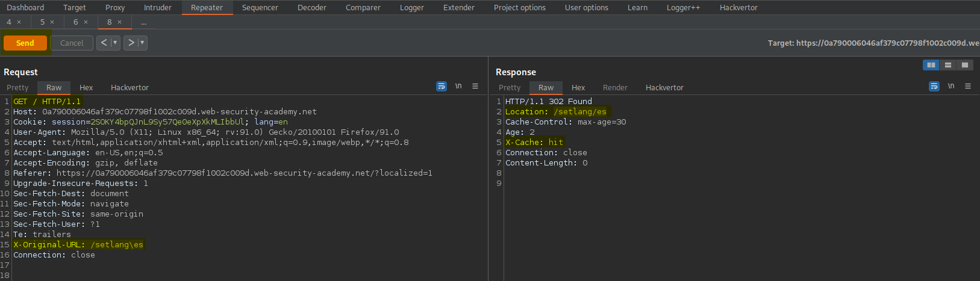Toggle Request non-printable chars \n
980x281 pixels.
(x=458, y=86)
